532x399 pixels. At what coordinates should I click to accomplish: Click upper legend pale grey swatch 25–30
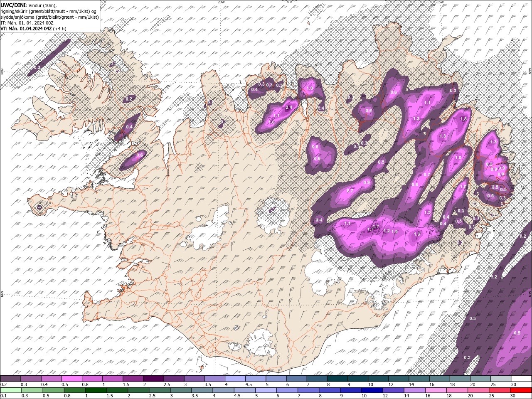click(x=501, y=379)
